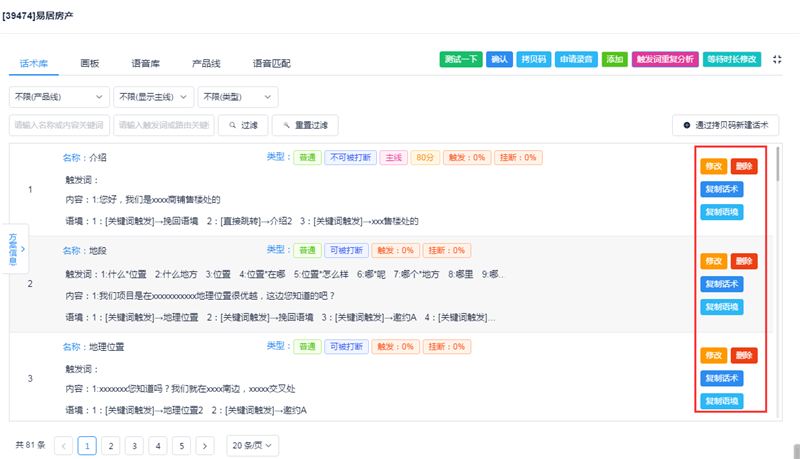Change the 20 条/页 page size selector
800x459 pixels.
pyautogui.click(x=252, y=445)
